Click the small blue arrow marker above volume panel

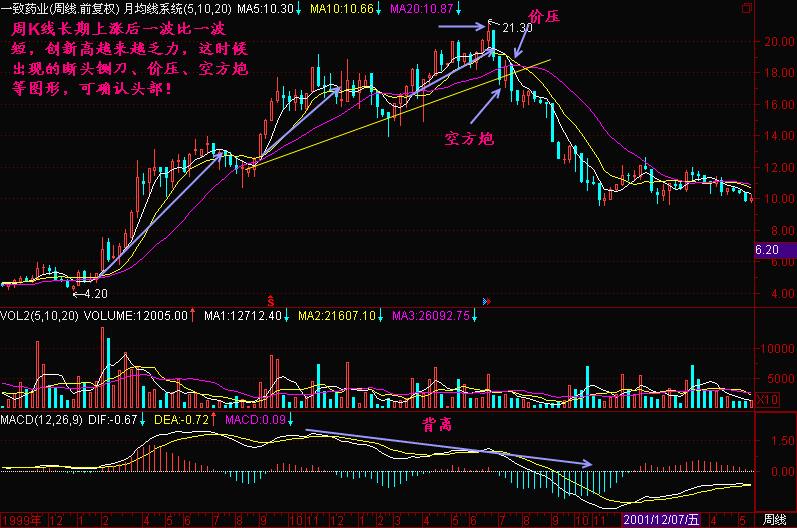tap(486, 299)
